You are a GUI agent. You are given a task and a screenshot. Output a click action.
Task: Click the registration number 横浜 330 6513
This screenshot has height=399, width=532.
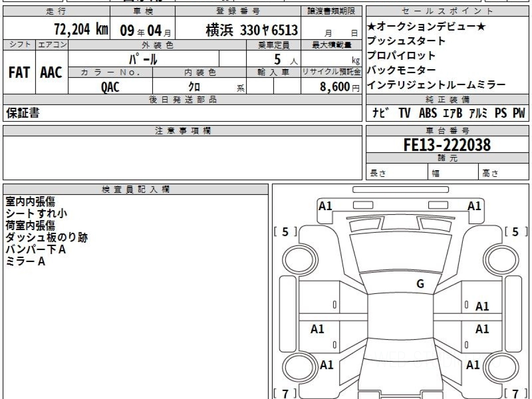point(251,30)
